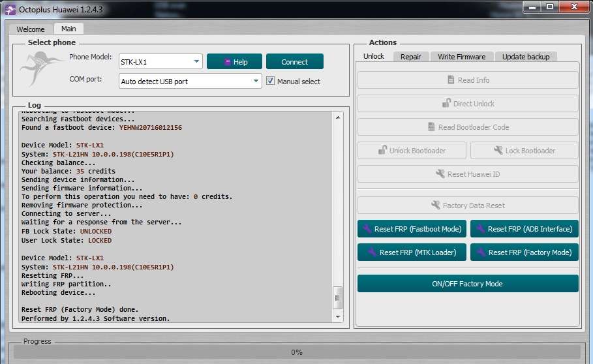Click the document icon beside Read Bootloader Code

point(431,127)
